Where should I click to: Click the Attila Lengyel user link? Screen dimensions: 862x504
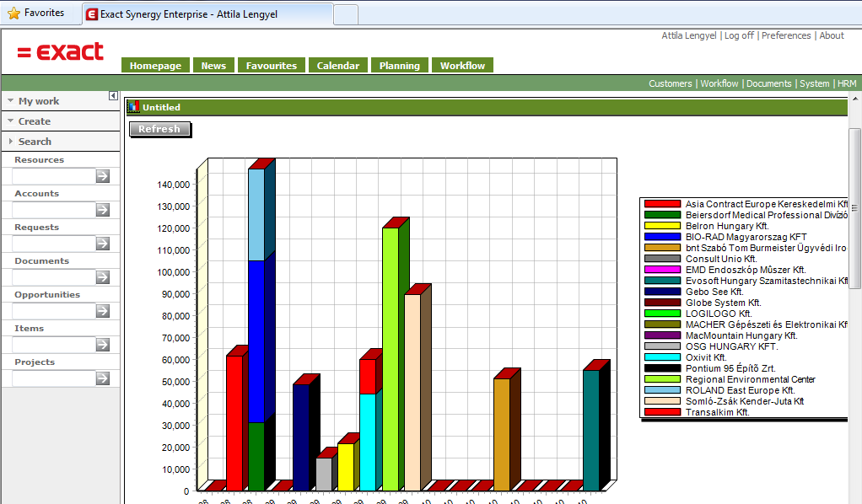coord(689,35)
